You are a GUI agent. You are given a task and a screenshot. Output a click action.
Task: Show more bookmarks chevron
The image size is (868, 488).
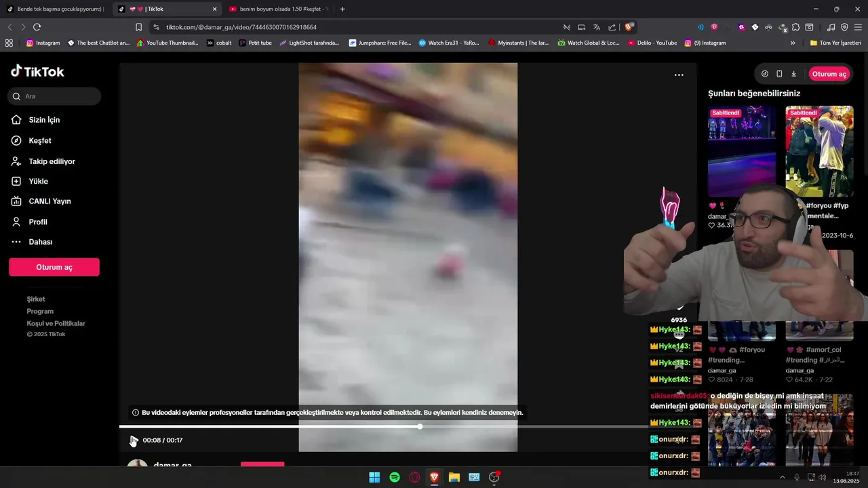point(793,43)
